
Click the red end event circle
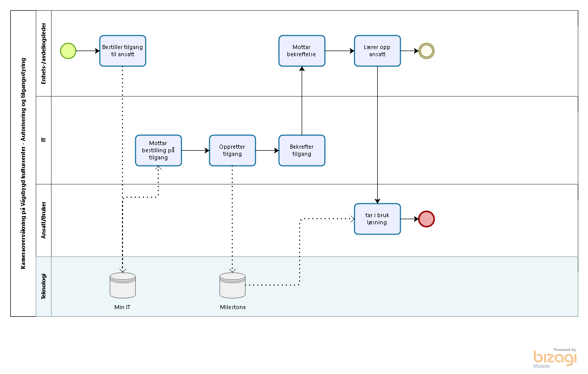point(426,219)
